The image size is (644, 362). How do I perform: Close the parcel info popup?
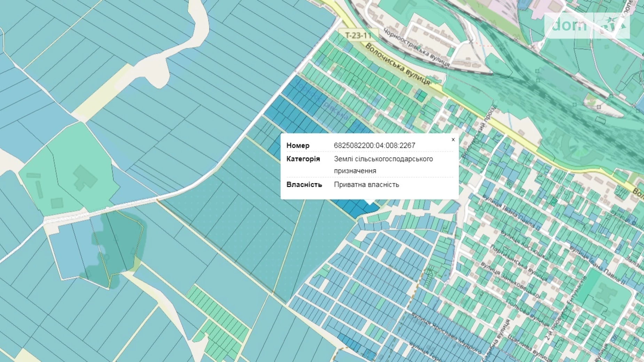point(453,140)
